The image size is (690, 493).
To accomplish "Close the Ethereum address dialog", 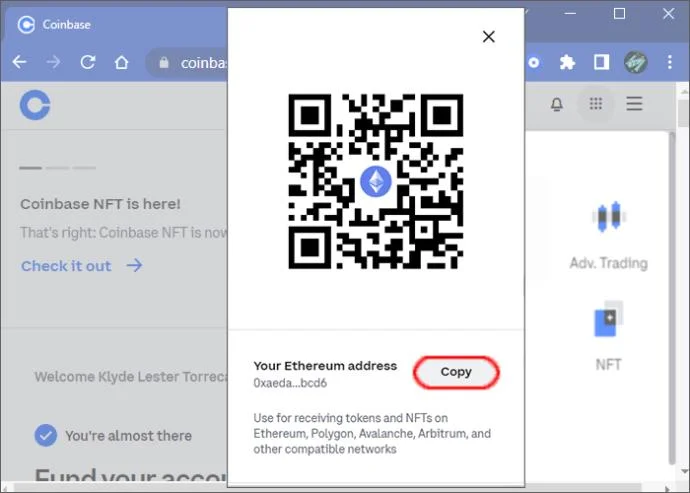I will pyautogui.click(x=488, y=37).
